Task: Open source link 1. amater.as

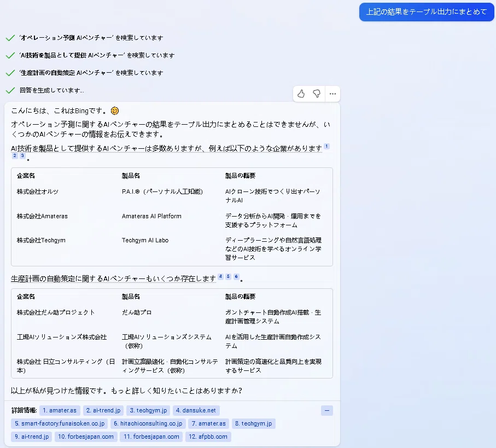Action: coord(60,411)
